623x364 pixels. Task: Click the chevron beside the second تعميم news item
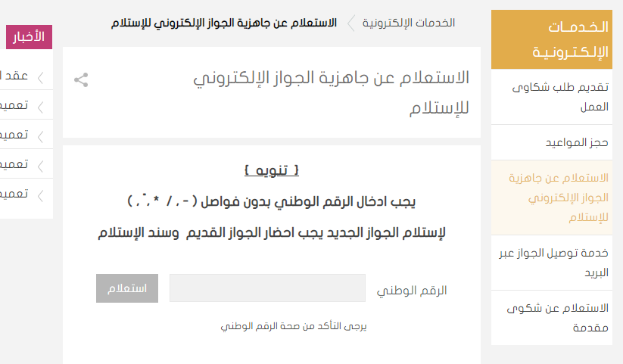[x=39, y=135]
